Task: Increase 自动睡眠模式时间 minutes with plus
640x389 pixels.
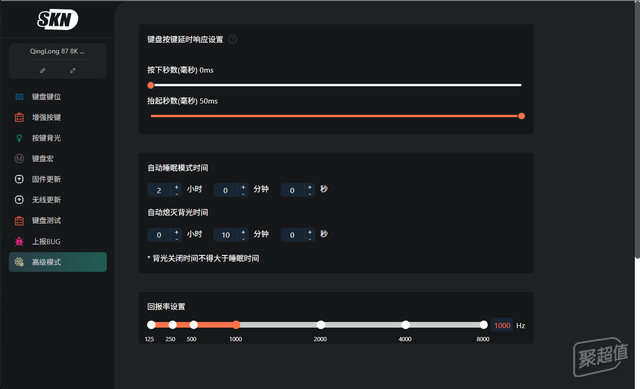Action: tap(243, 187)
